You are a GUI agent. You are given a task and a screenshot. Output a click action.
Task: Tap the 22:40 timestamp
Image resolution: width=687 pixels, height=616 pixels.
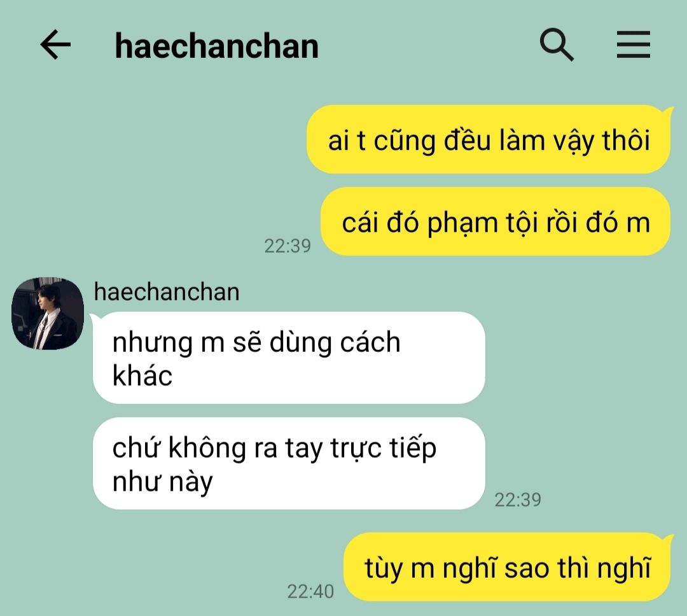[x=310, y=591]
